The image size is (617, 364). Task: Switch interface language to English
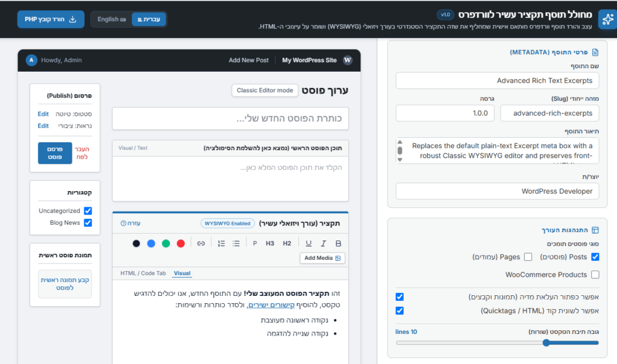pyautogui.click(x=111, y=19)
